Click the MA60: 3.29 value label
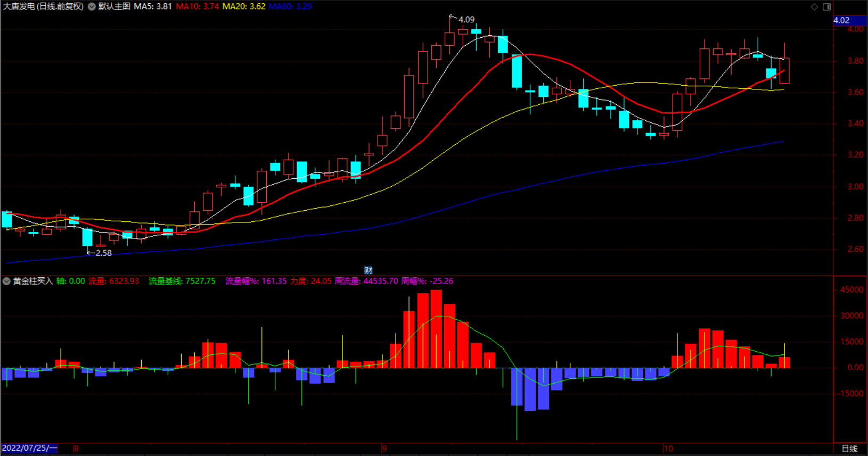Image resolution: width=868 pixels, height=456 pixels. (x=290, y=6)
